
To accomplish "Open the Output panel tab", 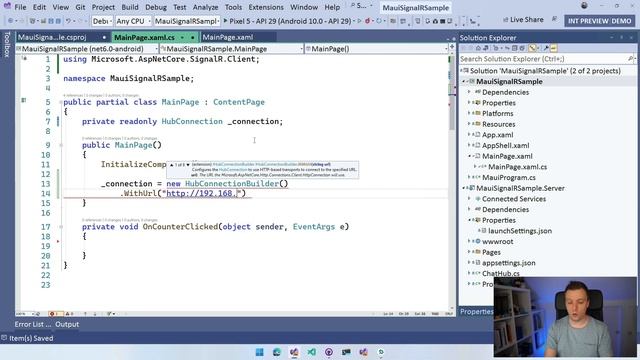I will [67, 324].
